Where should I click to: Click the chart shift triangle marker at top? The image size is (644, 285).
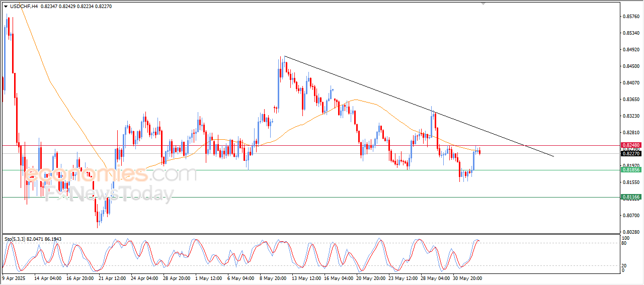(484, 4)
